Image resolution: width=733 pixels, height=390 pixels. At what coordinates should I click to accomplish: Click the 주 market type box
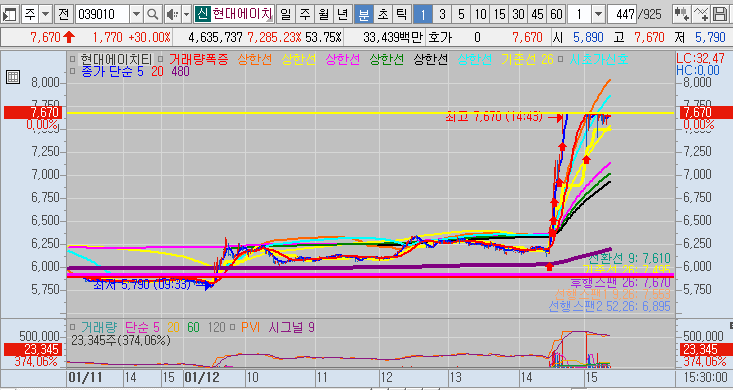(30, 14)
